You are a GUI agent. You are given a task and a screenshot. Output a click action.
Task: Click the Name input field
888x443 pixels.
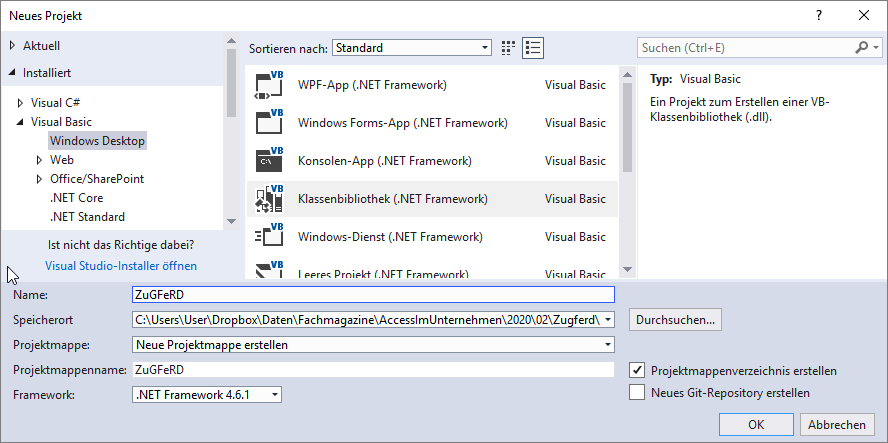coord(373,295)
